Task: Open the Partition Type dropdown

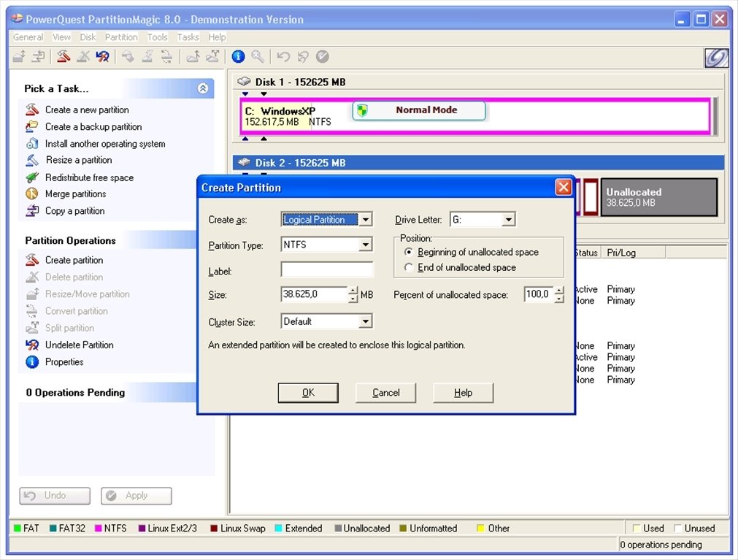Action: [365, 245]
